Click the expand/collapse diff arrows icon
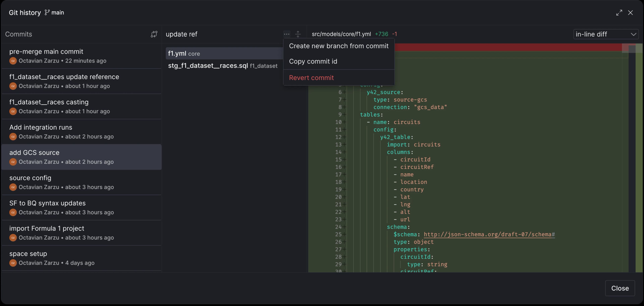This screenshot has width=644, height=306. 298,34
